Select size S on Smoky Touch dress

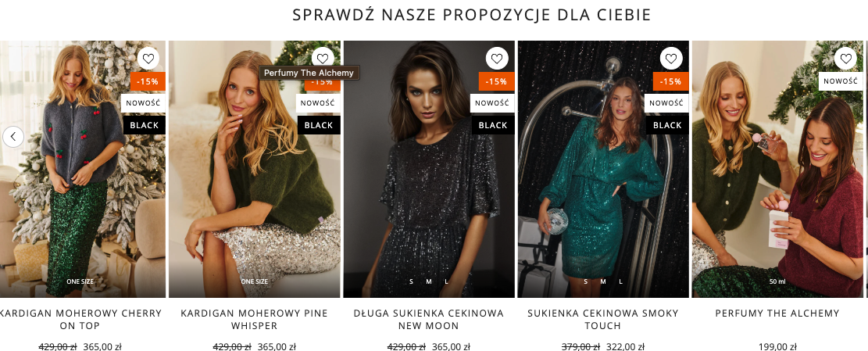click(x=585, y=281)
